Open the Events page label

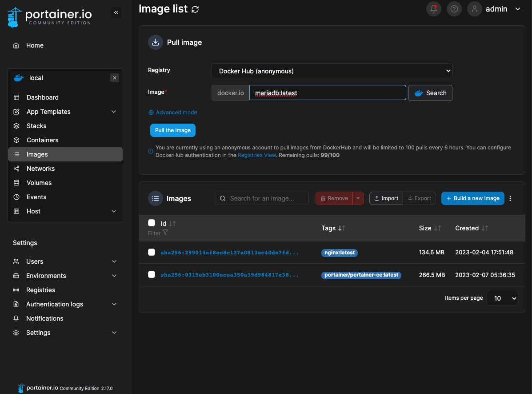36,197
